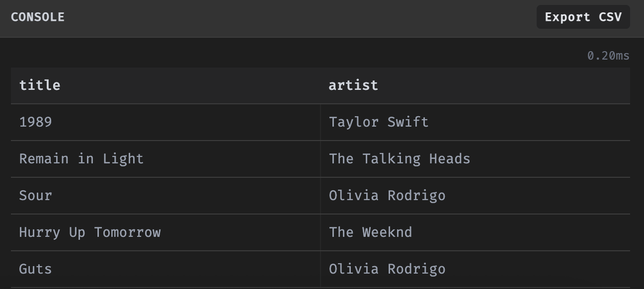Screen dimensions: 644x289
Task: Select the Sour title cell
Action: click(x=35, y=195)
